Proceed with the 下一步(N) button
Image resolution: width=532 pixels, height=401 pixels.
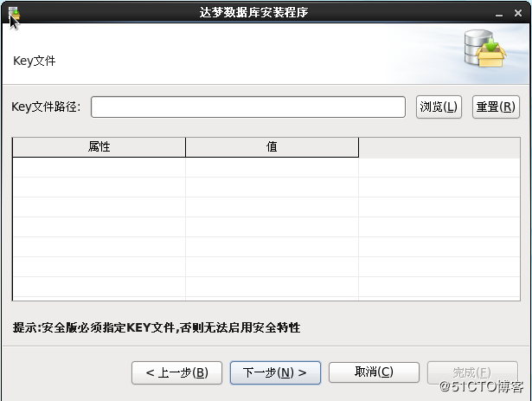(x=275, y=372)
